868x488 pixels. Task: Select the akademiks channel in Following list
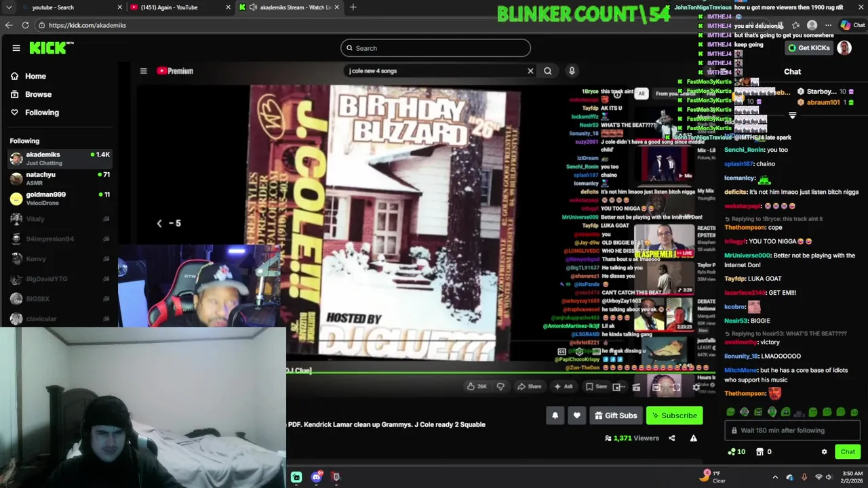[x=60, y=158]
